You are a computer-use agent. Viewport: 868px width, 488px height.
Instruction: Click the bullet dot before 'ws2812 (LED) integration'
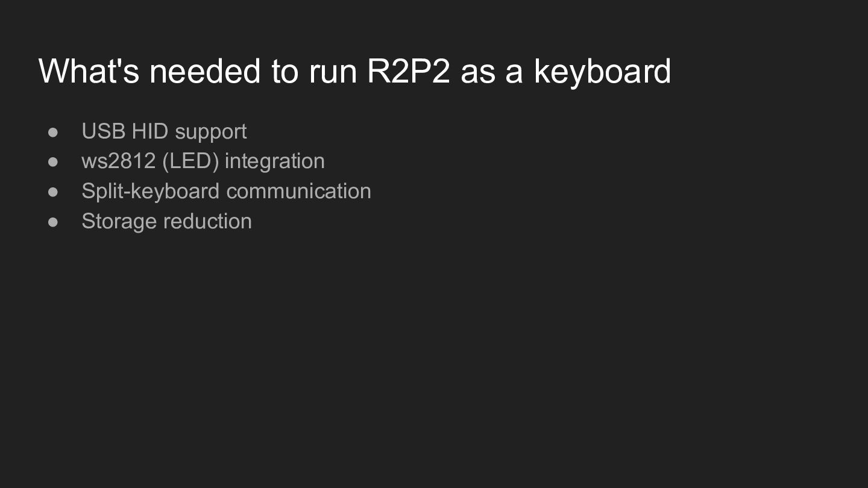click(x=53, y=161)
